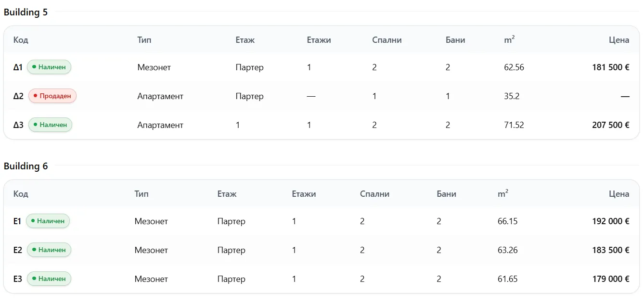Click the Наличен badge next to Δ1

point(49,67)
